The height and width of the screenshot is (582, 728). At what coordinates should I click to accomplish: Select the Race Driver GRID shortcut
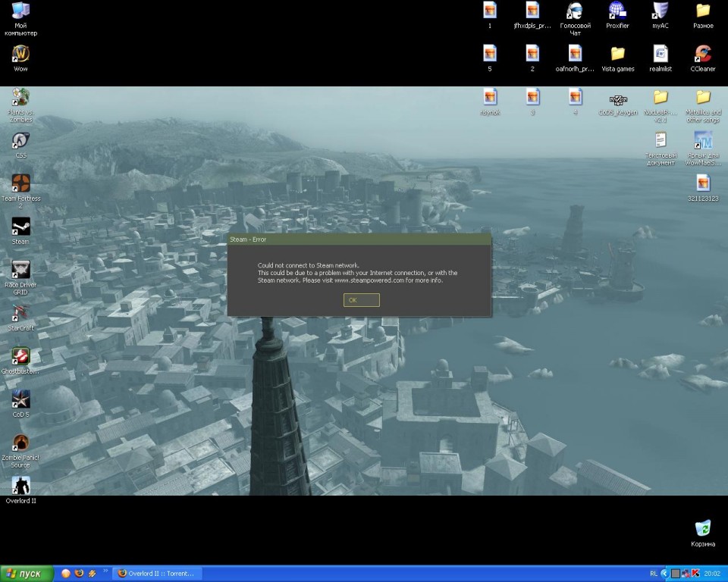point(21,278)
